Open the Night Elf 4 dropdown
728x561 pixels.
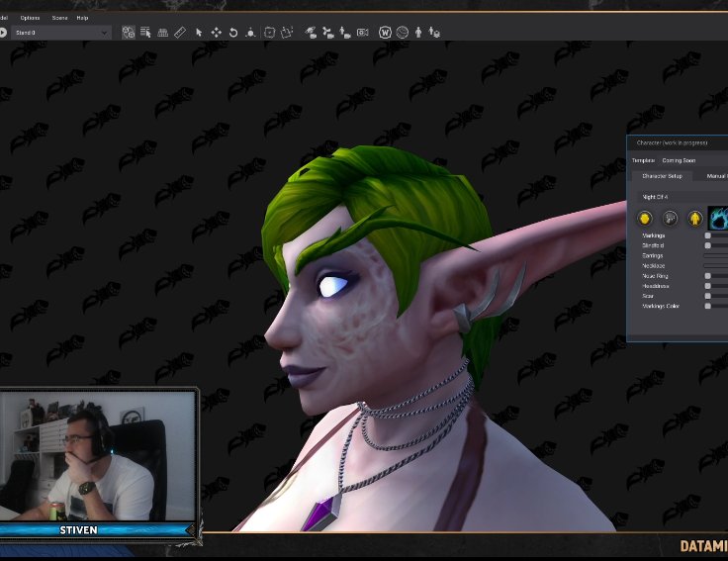682,197
